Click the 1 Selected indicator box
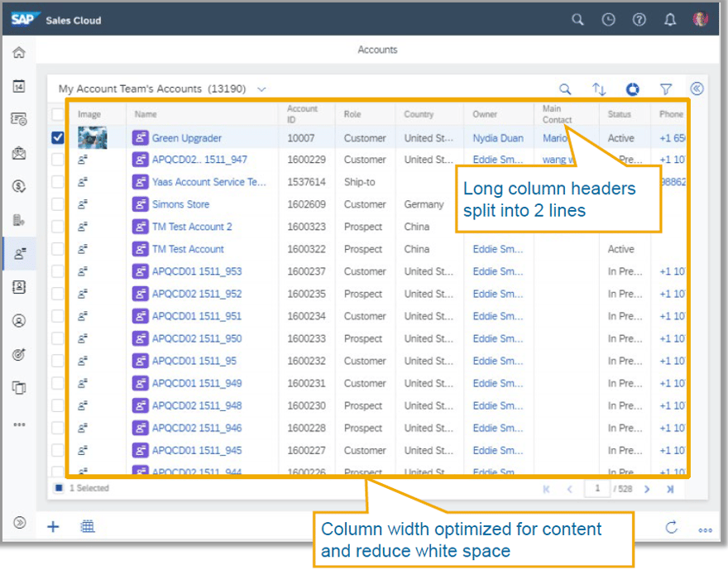Image resolution: width=728 pixels, height=570 pixels. 59,488
